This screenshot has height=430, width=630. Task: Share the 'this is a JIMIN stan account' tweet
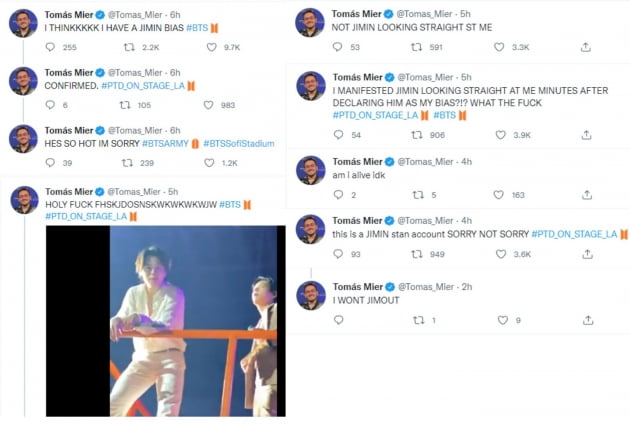(587, 254)
